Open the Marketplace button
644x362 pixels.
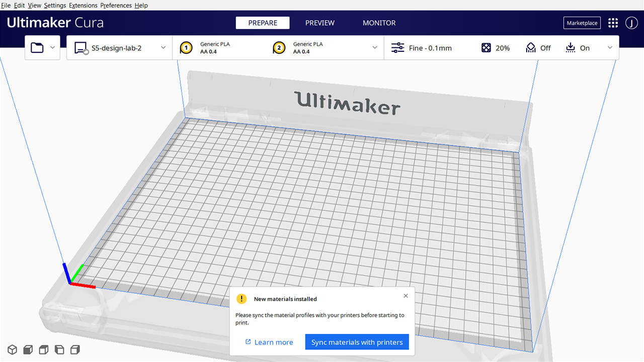(582, 23)
